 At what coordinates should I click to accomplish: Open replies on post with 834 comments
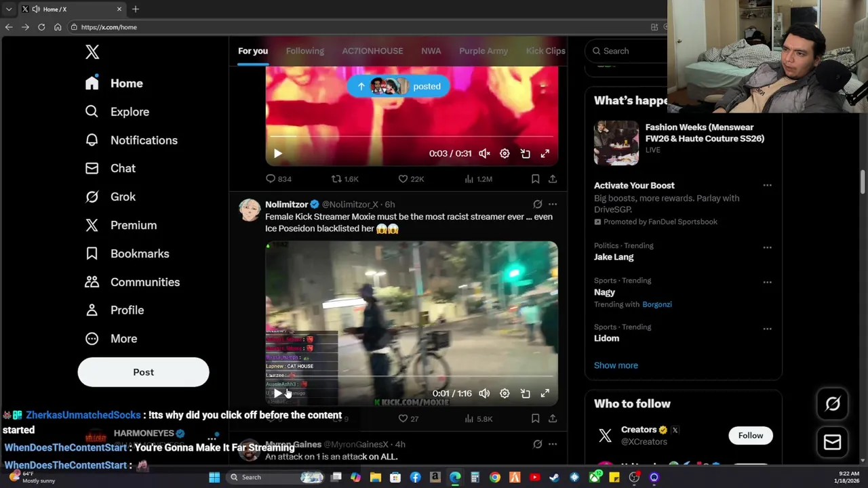click(x=278, y=179)
